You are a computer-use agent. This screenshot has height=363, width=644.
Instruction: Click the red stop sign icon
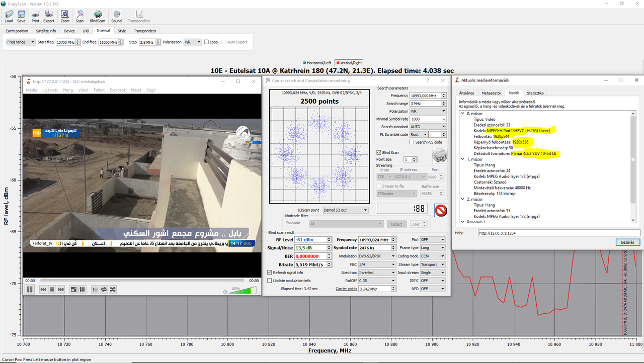coord(441,210)
